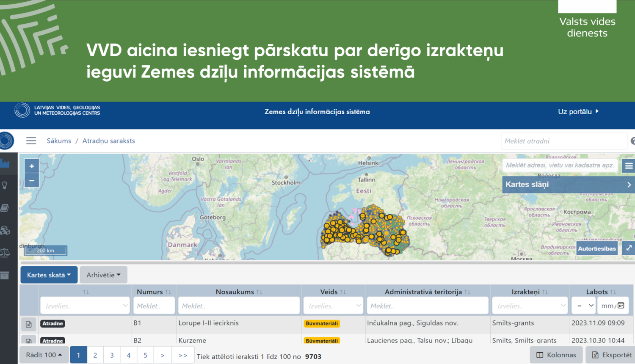Screen dimensions: 635x364
Task: Switch to the Arhivētie tab
Action: coord(103,274)
